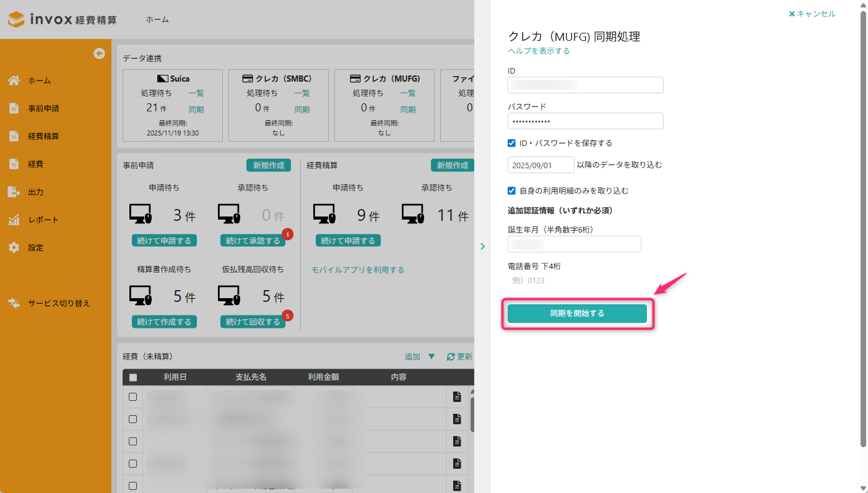
Task: Collapse the sync panel with the chevron
Action: click(x=482, y=246)
